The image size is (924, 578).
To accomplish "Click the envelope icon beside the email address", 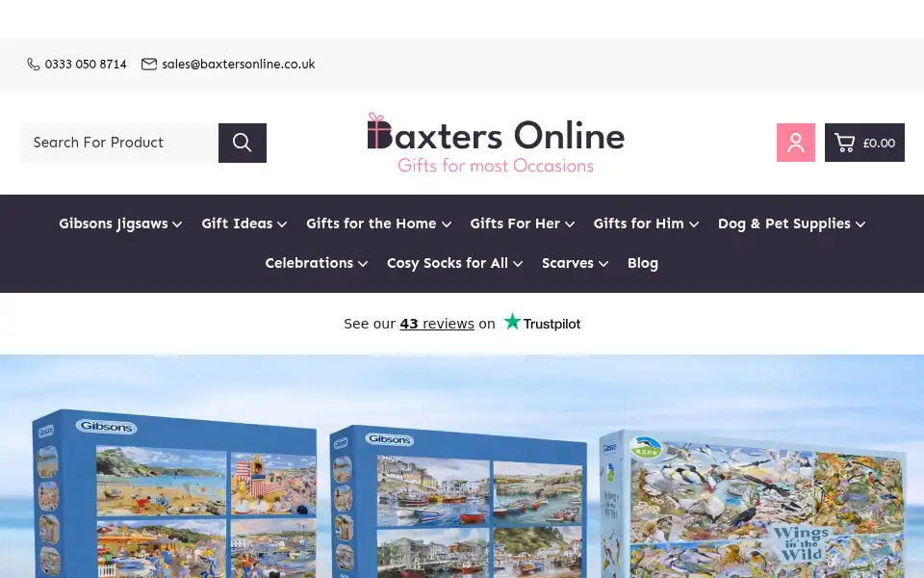I will (x=149, y=65).
